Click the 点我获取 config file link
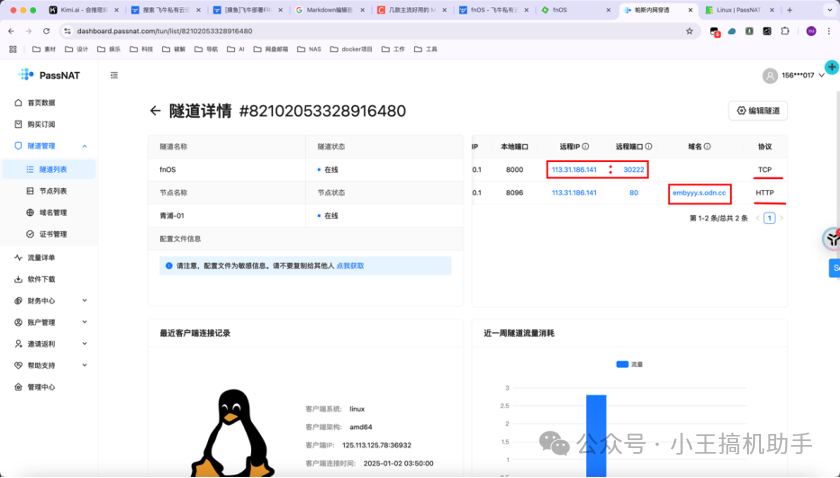 tap(350, 266)
